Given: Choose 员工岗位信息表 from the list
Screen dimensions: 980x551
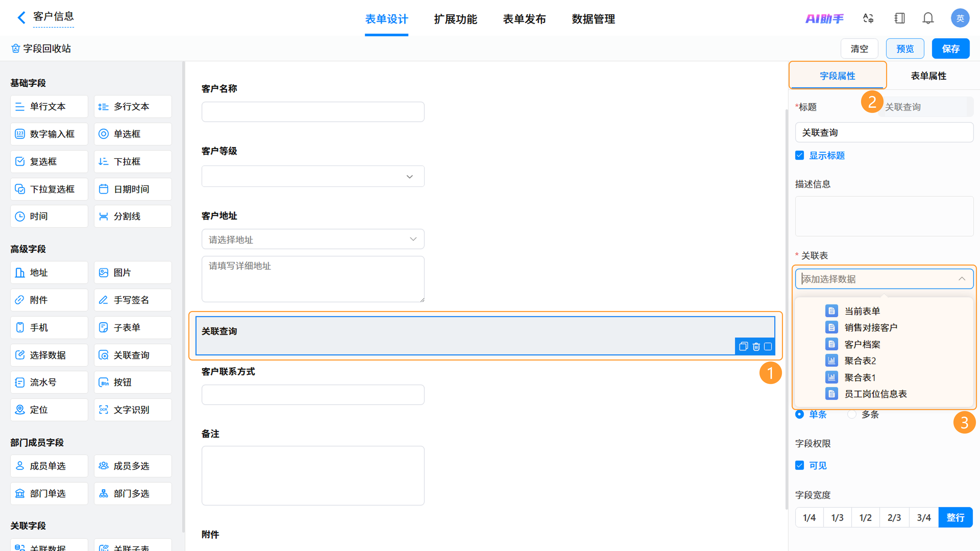Looking at the screenshot, I should 875,394.
